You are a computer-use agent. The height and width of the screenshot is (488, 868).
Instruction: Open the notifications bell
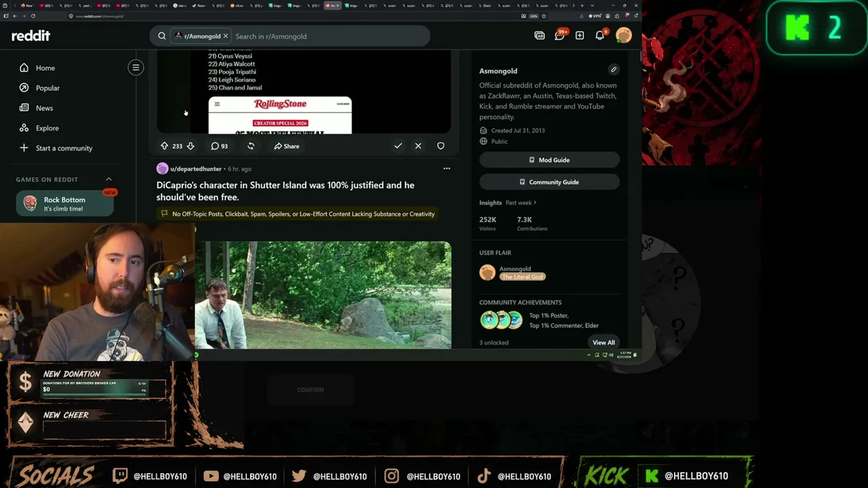pyautogui.click(x=600, y=35)
